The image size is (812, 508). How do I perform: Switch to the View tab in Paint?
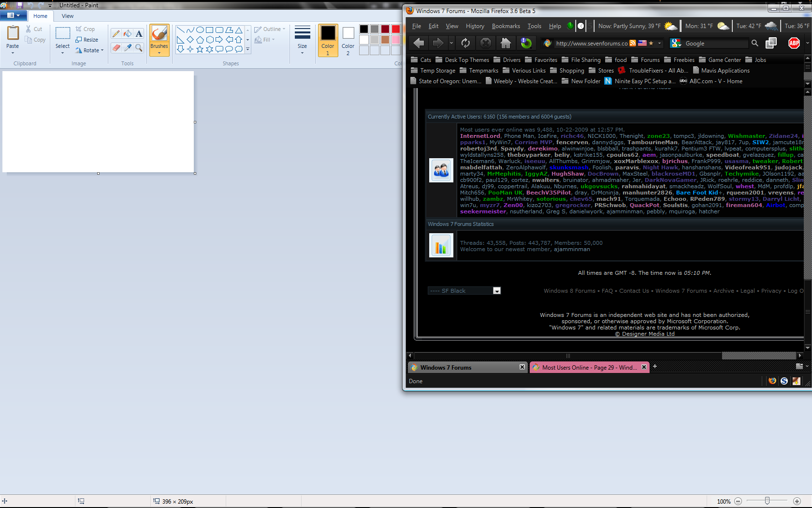68,16
